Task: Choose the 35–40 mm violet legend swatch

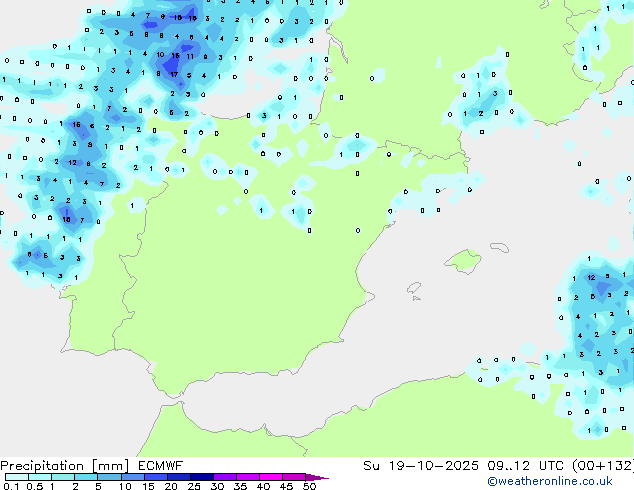Action: 247,477
